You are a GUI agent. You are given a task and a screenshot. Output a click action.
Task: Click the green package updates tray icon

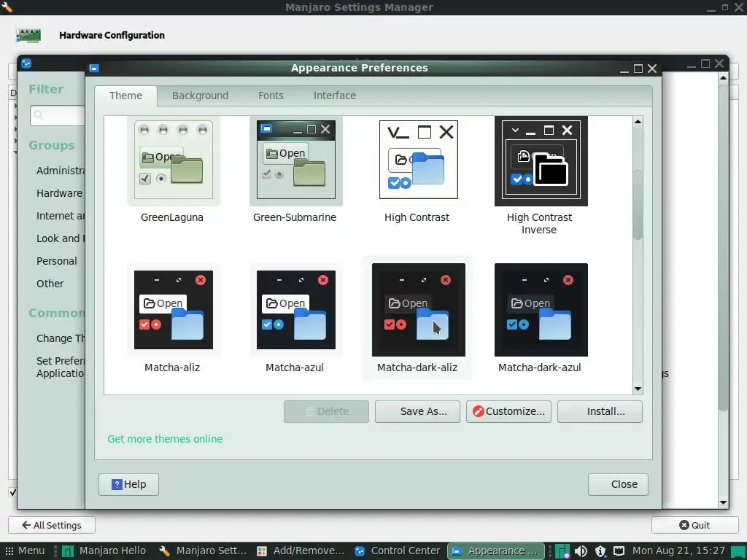pos(562,551)
